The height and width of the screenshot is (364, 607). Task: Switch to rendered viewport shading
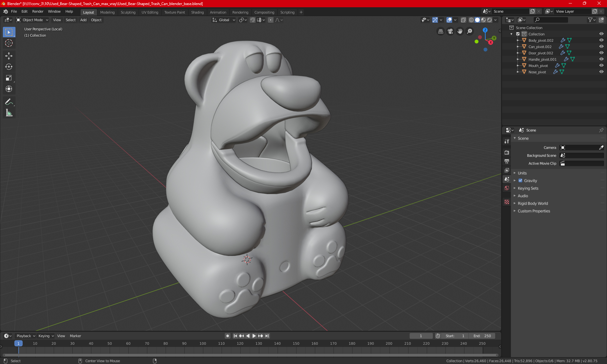tap(489, 20)
